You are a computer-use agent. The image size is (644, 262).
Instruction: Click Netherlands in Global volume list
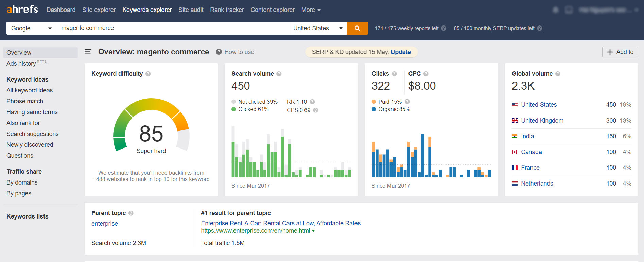coord(537,184)
